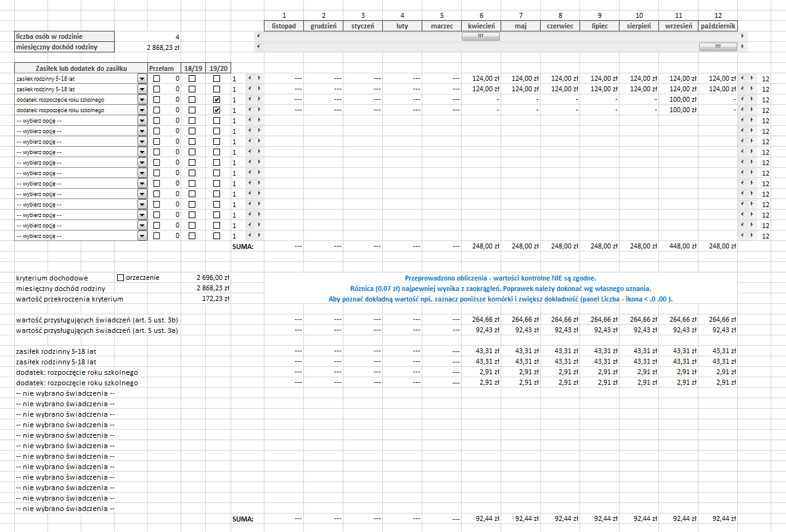Select the '448,00 zł' sum for wrzesień

[x=683, y=247]
